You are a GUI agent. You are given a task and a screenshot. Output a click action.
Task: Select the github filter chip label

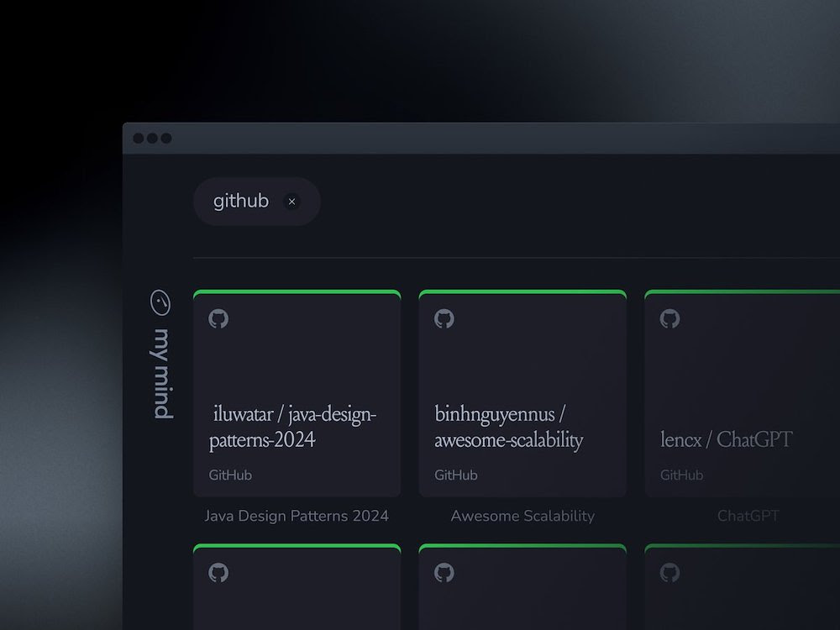point(241,202)
